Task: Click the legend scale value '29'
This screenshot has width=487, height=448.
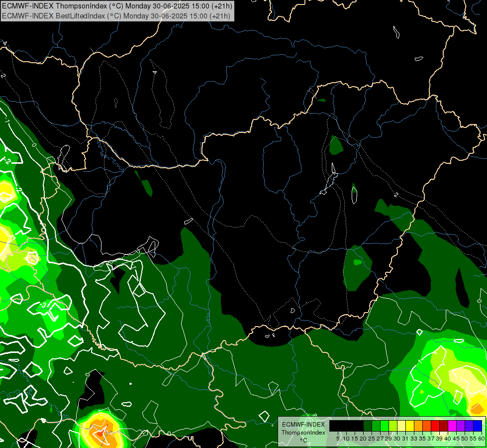Action: tap(389, 439)
